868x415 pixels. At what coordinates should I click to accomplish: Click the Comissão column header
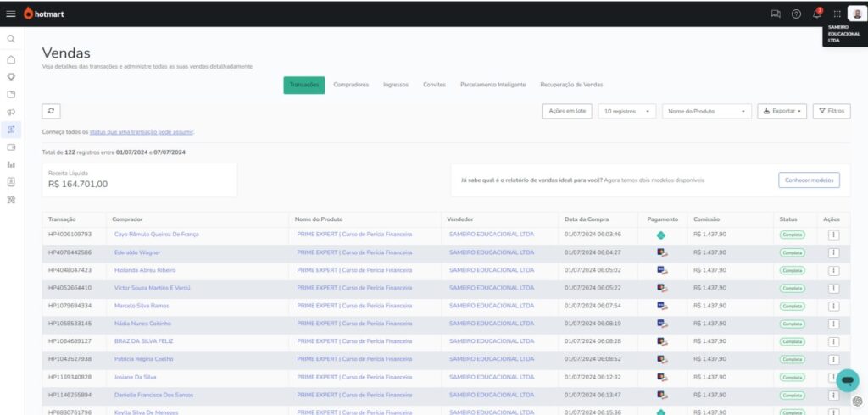click(706, 219)
